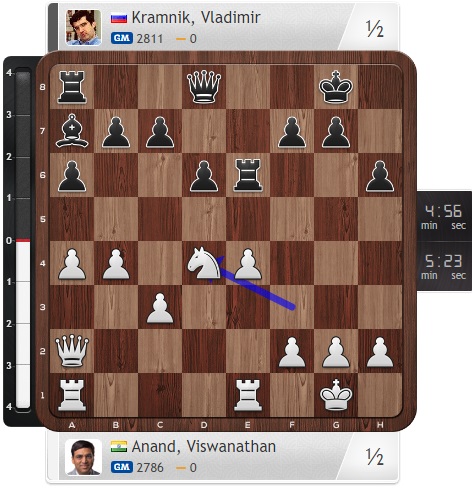The image size is (472, 488).
Task: Click the 4:56 clock display
Action: coord(444,217)
